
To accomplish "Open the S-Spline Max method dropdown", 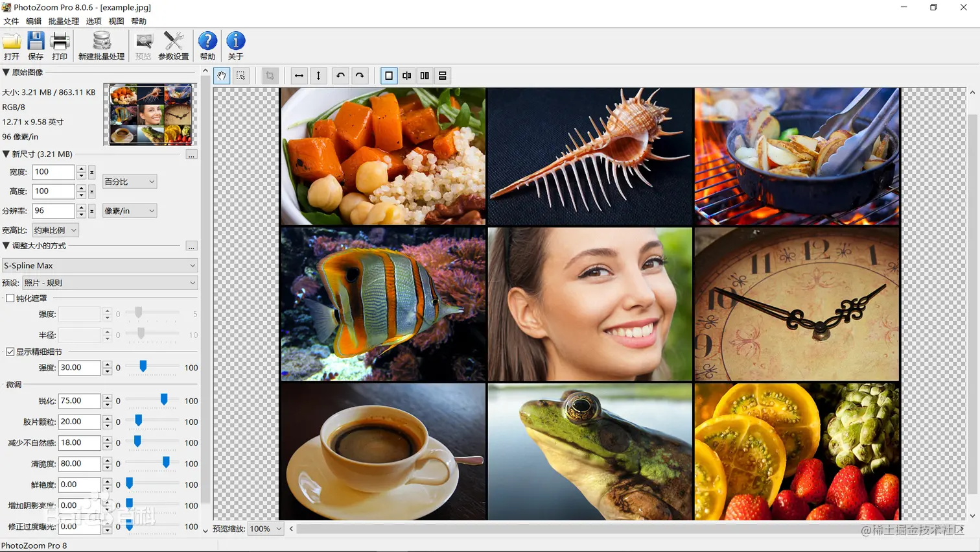I will [x=100, y=265].
